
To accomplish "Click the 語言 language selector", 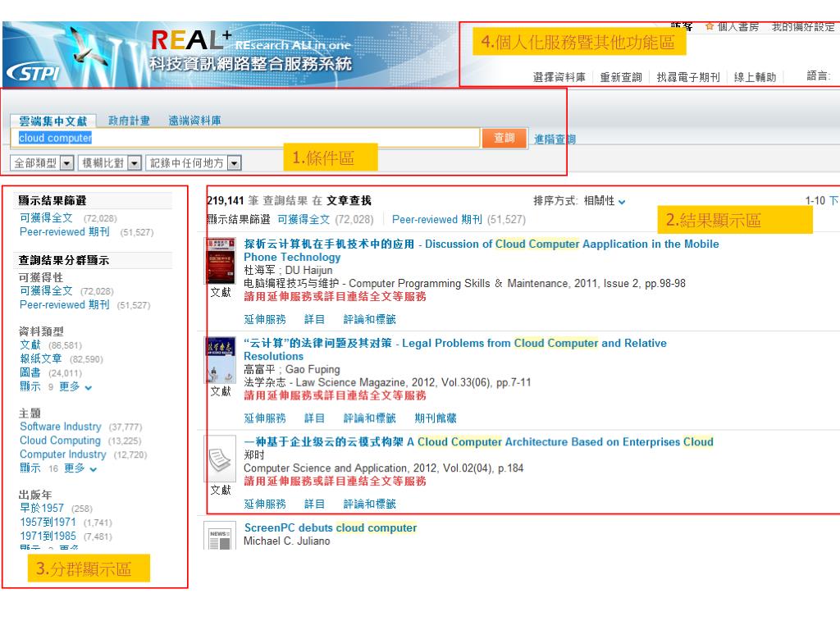I will coord(818,76).
